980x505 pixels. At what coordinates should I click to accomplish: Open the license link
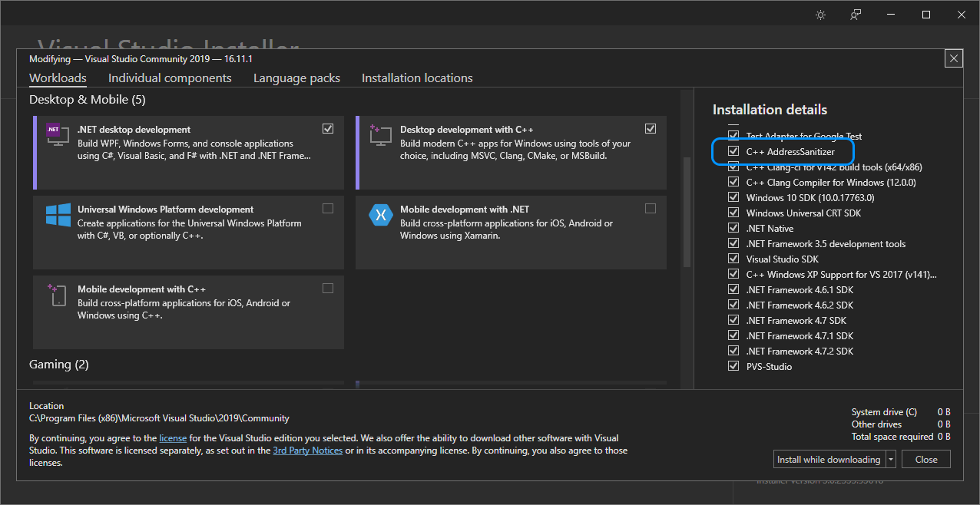(173, 438)
